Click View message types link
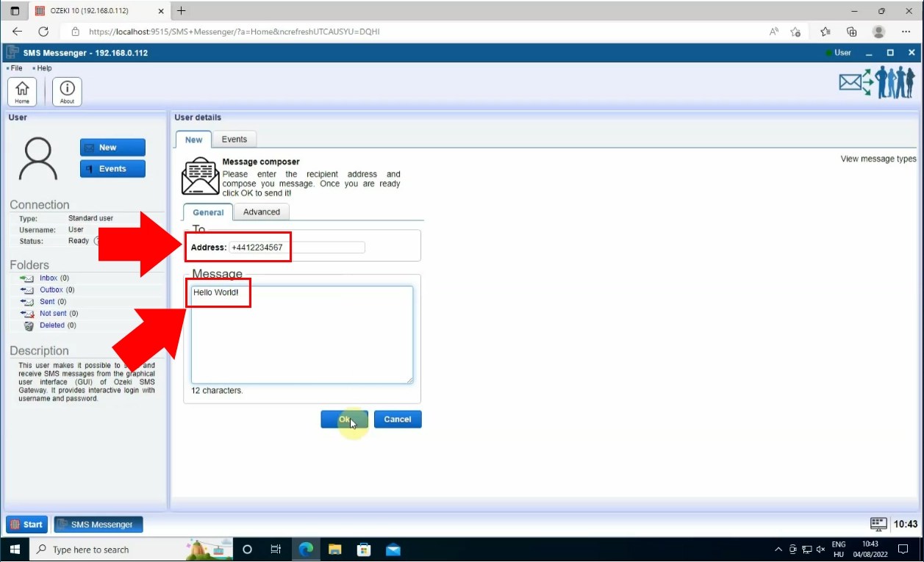 click(878, 159)
